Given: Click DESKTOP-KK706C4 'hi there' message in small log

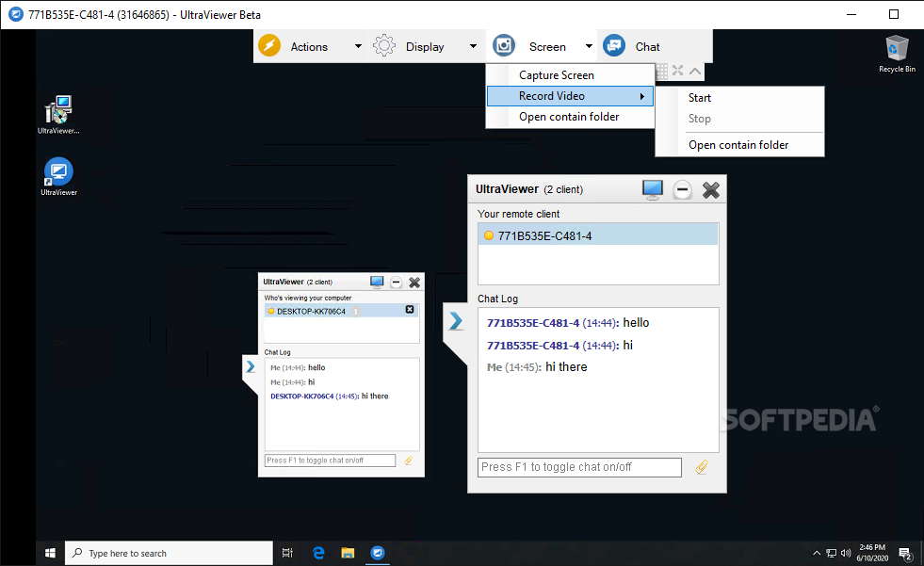Looking at the screenshot, I should pos(330,396).
